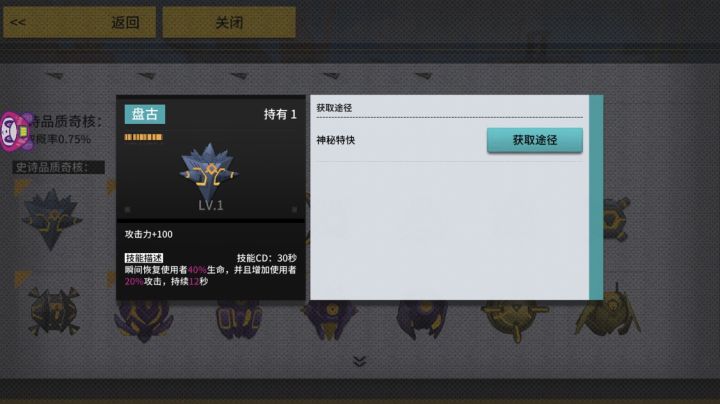Click the teal 获取途径 button
This screenshot has height=404, width=720.
point(534,140)
